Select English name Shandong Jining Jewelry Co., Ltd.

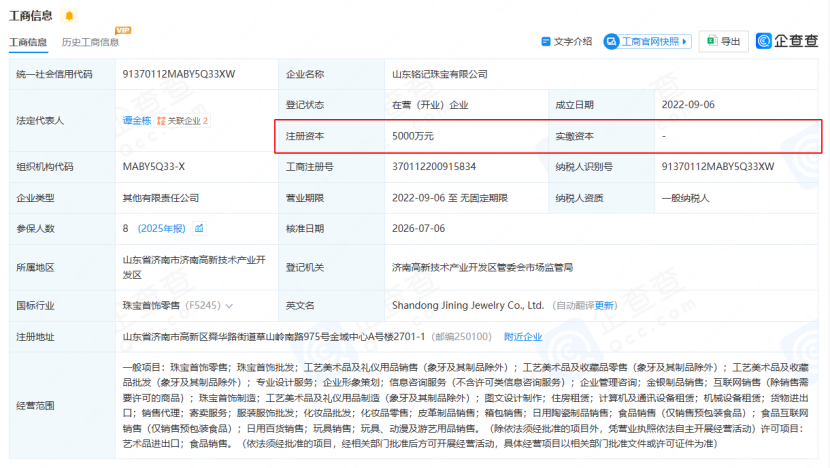pos(468,305)
